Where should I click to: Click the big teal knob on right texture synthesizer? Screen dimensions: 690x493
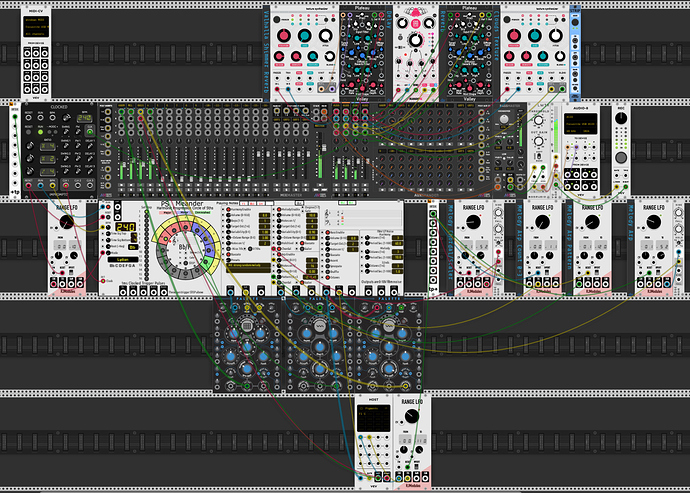535,36
